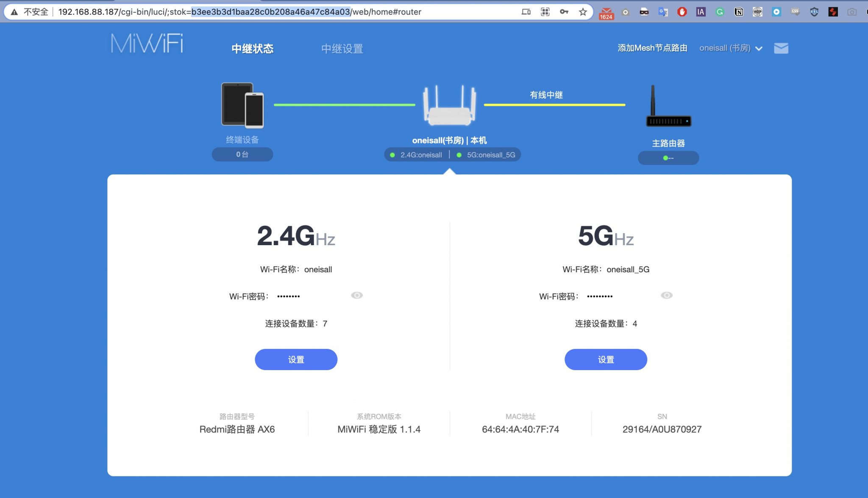This screenshot has width=868, height=498.
Task: Open the browser extensions grid menu
Action: [x=545, y=12]
